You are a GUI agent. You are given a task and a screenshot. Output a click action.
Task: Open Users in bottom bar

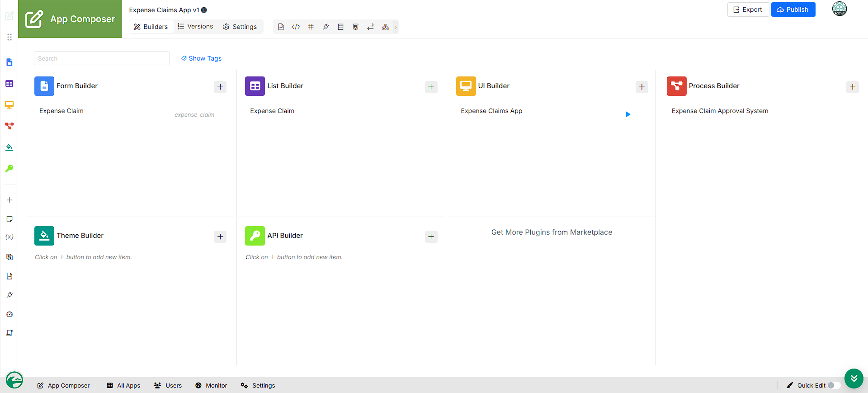168,385
